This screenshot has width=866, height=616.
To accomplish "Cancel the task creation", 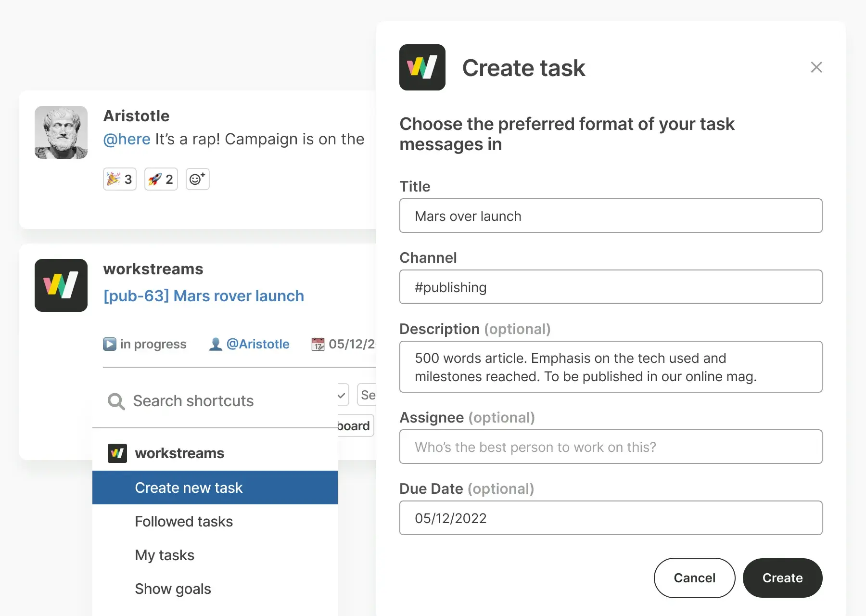I will (x=694, y=578).
